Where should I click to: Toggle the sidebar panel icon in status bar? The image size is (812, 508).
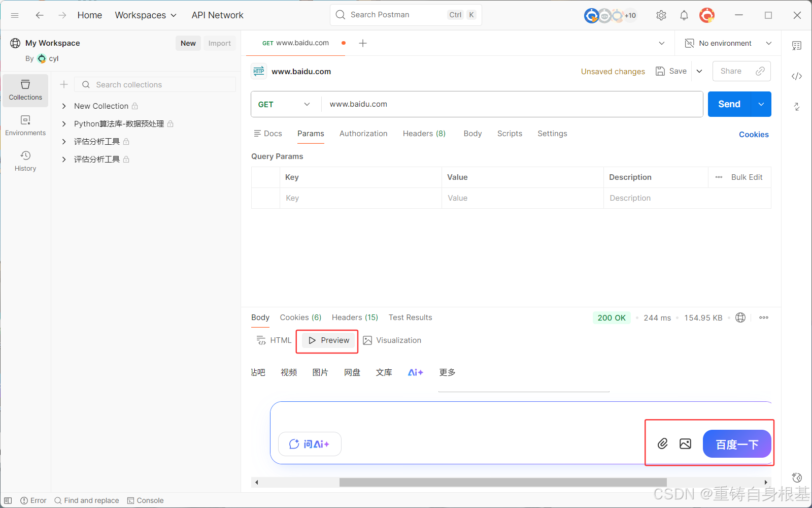coord(8,500)
